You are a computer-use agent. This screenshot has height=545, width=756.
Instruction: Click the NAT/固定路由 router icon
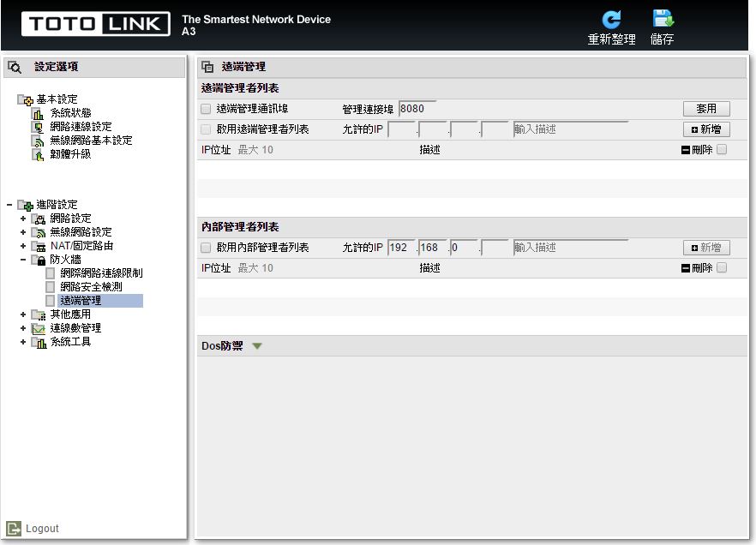[39, 246]
